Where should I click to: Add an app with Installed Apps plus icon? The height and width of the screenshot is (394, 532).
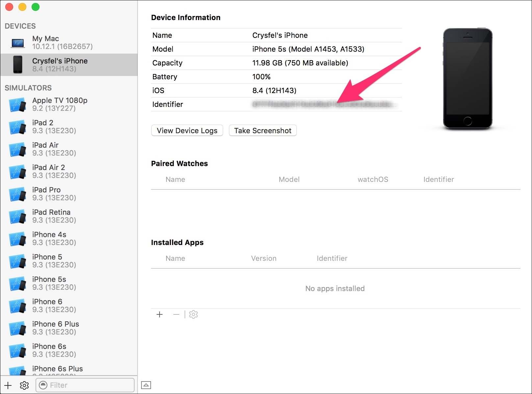pos(160,314)
